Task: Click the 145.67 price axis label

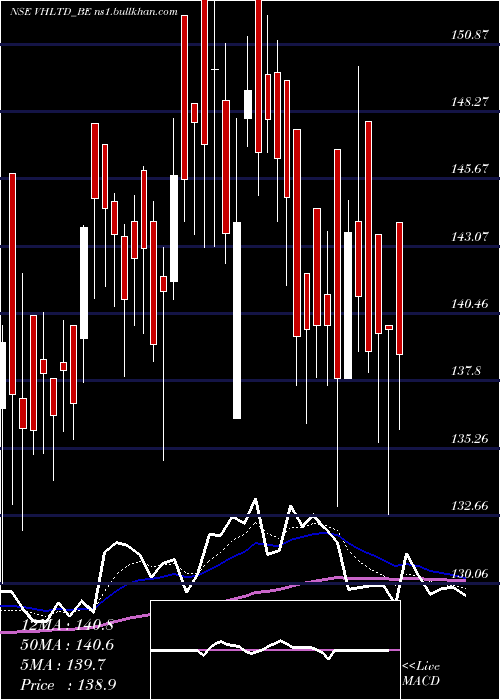Action: tap(469, 169)
